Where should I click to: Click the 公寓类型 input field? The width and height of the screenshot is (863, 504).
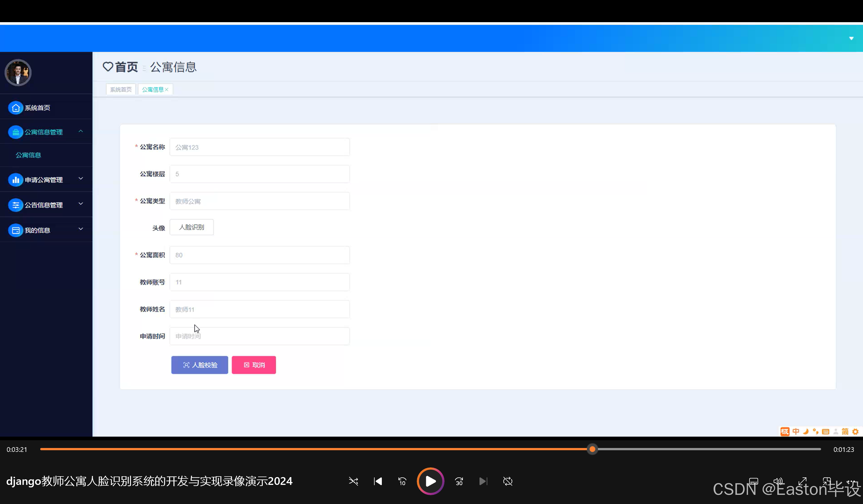click(x=259, y=201)
